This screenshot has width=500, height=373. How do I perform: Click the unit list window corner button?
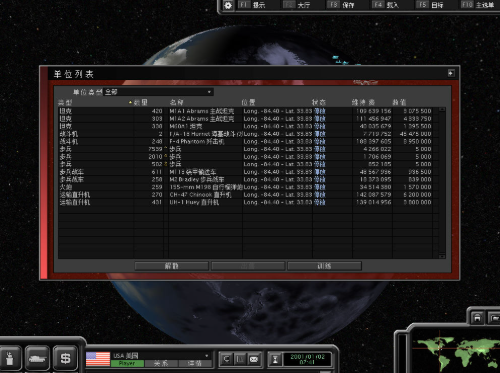point(451,73)
